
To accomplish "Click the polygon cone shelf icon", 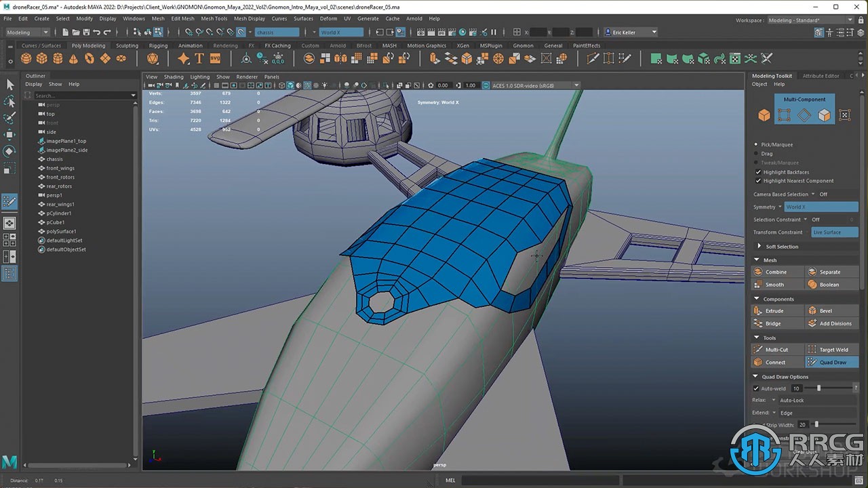I will [73, 58].
